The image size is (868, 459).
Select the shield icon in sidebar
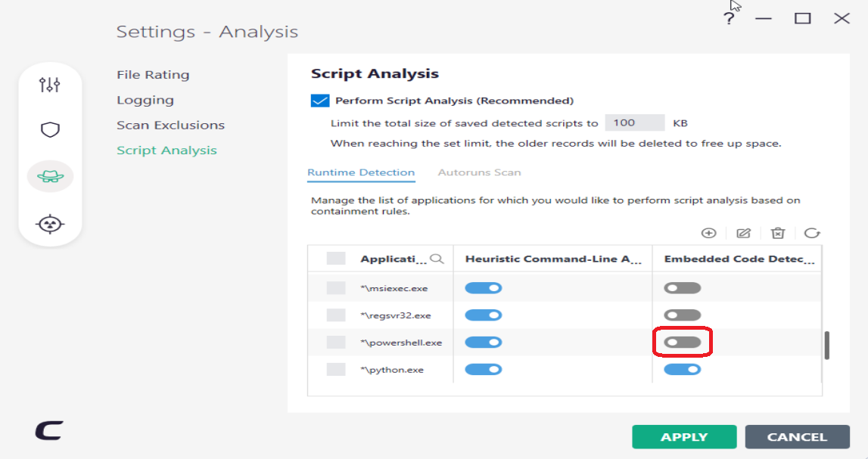pos(50,130)
